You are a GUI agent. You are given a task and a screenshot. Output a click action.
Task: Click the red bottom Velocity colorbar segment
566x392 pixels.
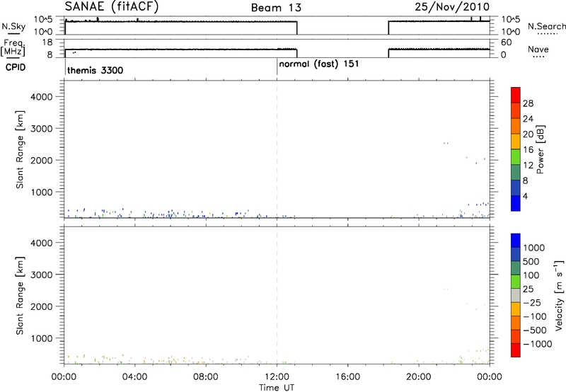coord(516,350)
